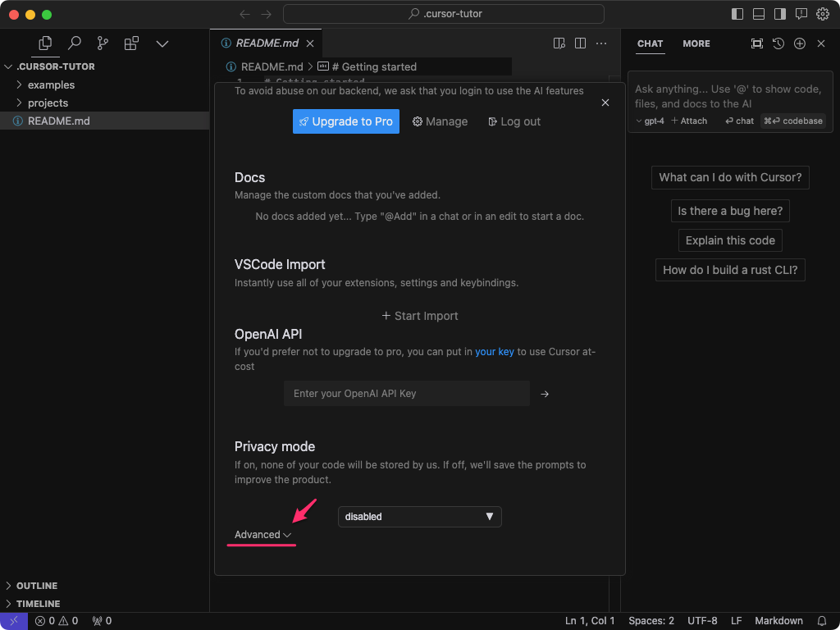
Task: Click README.md in the breadcrumb
Action: coord(272,67)
